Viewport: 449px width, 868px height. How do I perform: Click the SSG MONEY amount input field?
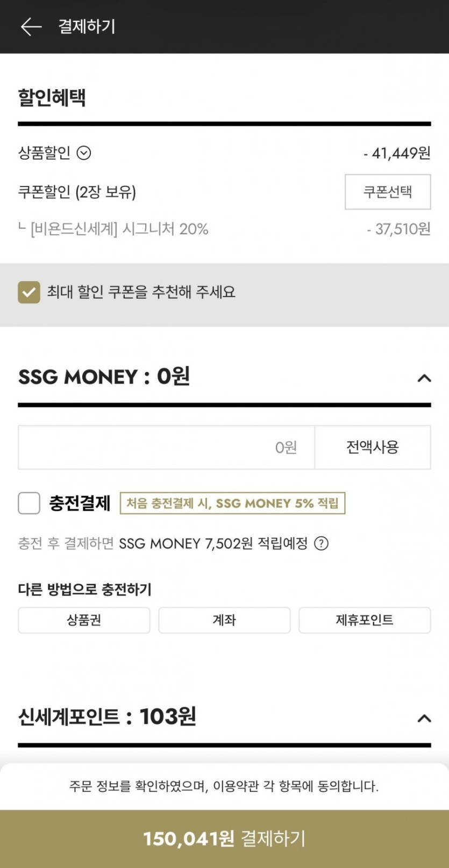(166, 447)
